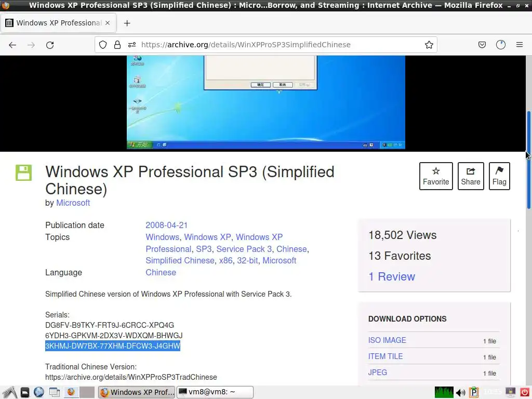Open the Chinese language link
The image size is (532, 399).
161,272
